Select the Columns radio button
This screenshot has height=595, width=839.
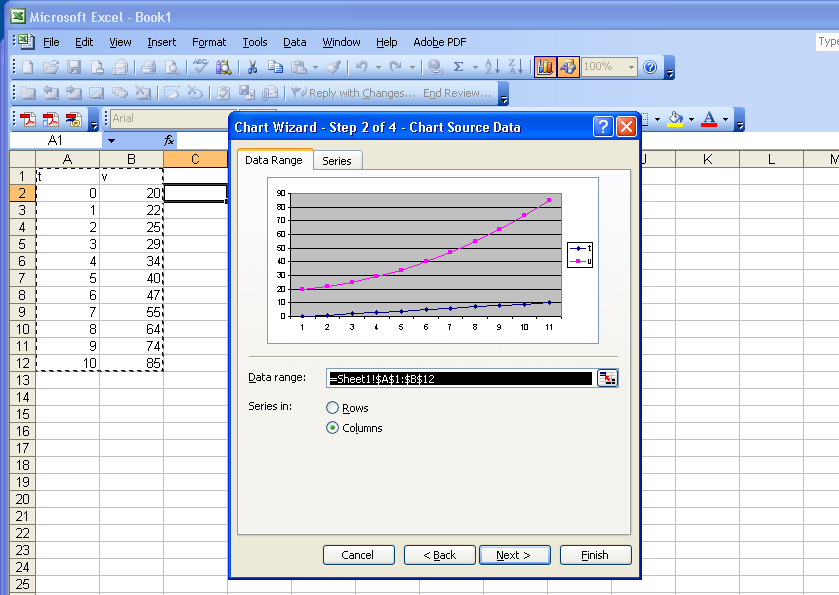point(332,428)
